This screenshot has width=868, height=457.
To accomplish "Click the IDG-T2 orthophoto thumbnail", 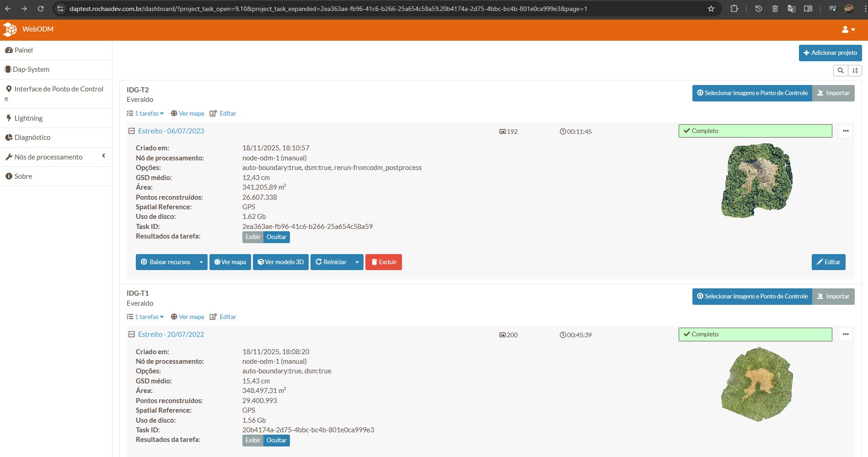I will 757,181.
